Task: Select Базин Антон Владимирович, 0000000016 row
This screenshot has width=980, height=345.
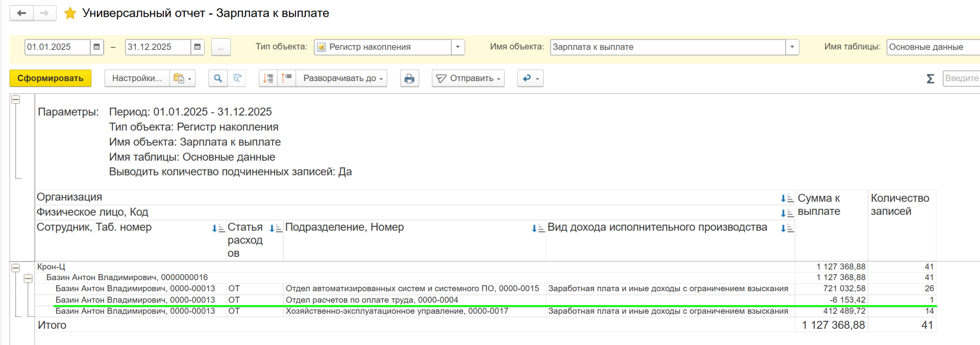Action: (x=414, y=277)
